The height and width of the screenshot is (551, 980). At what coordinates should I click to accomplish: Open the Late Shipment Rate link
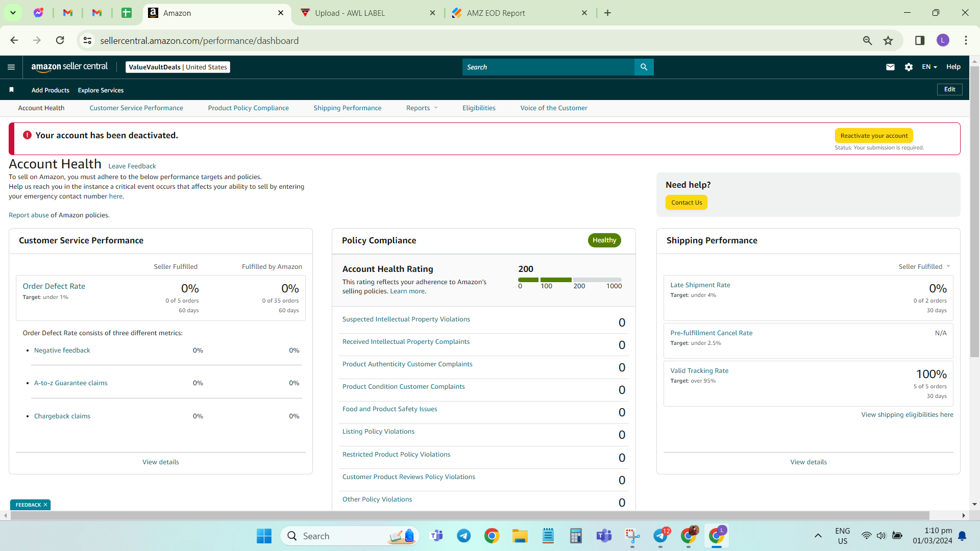(700, 285)
